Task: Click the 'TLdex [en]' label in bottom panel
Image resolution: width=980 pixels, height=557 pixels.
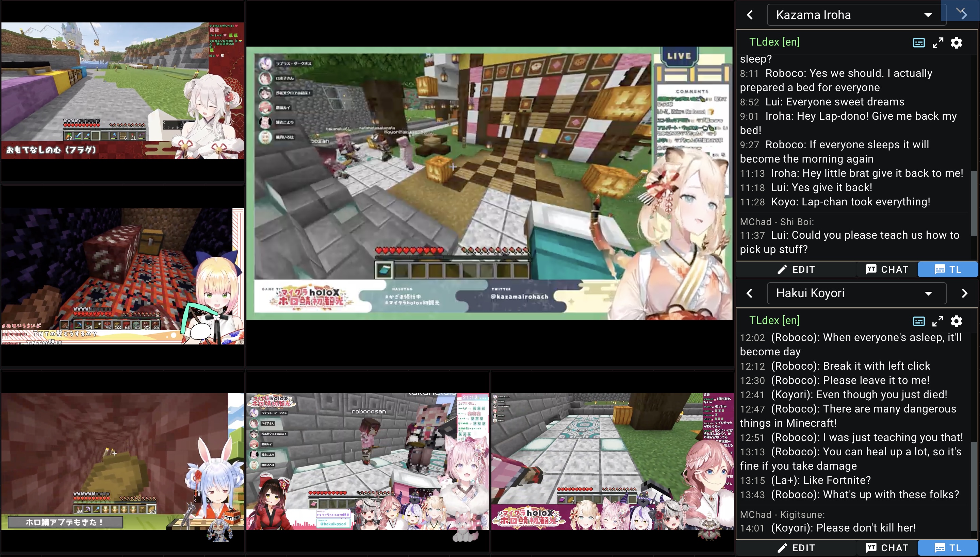Action: [774, 321]
